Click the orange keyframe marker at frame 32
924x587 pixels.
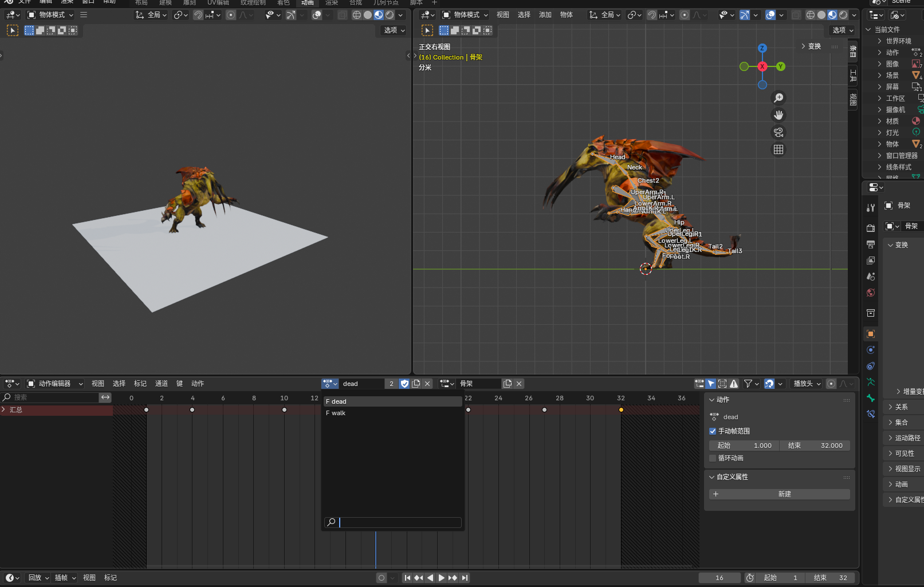(x=621, y=409)
